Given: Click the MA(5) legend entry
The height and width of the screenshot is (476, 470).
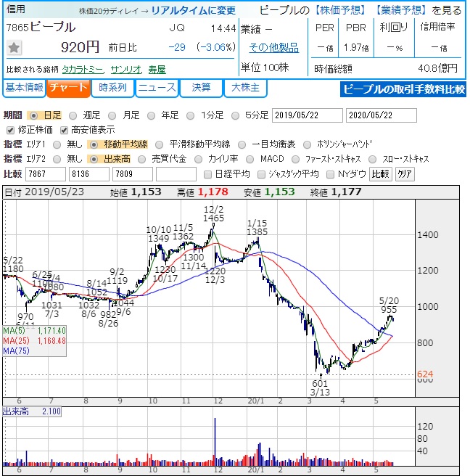Looking at the screenshot, I should [x=34, y=331].
